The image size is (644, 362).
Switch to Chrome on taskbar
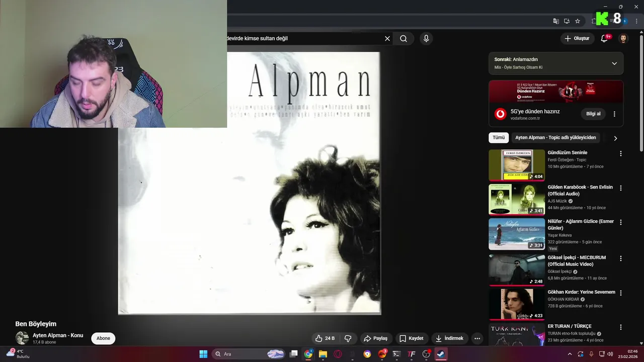coord(308,354)
